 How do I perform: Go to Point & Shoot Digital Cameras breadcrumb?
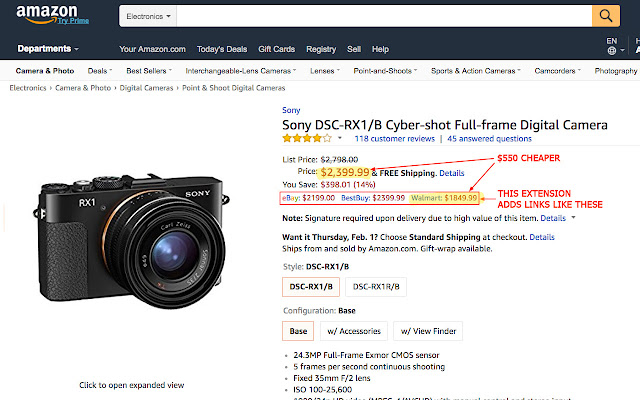(x=233, y=88)
